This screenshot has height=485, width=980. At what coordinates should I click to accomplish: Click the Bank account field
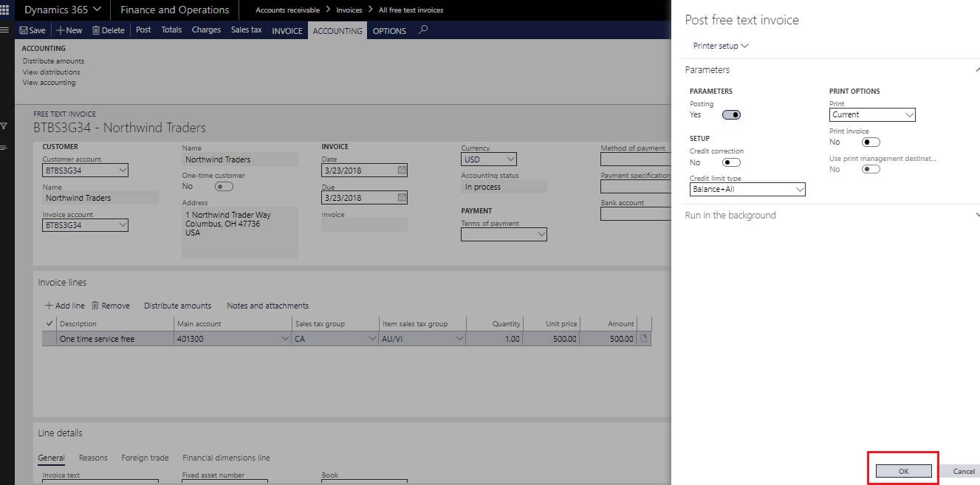[x=635, y=214]
